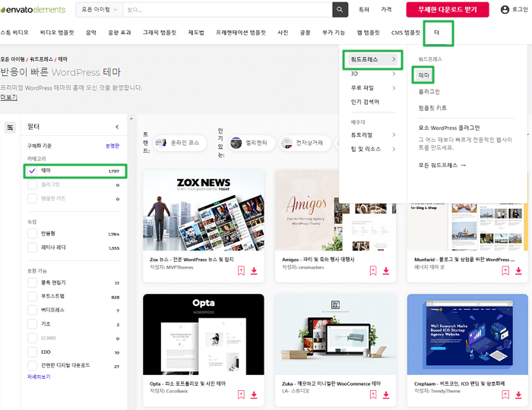Enable the 반응형 attribute filter
The image size is (532, 410).
pos(32,234)
